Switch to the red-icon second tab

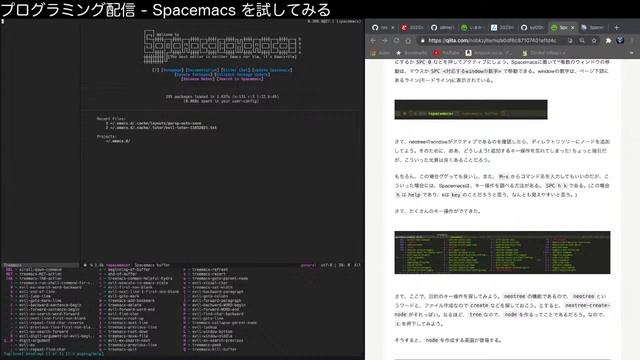coord(412,27)
